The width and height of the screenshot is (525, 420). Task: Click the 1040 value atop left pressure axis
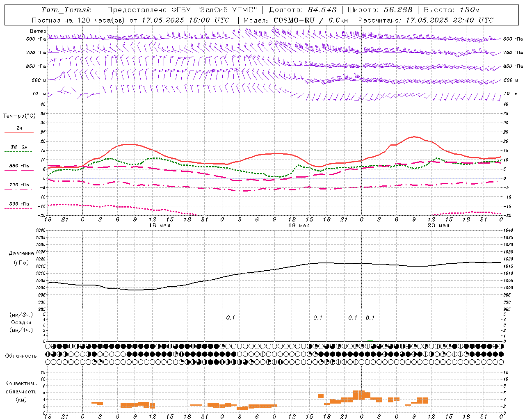[41, 230]
